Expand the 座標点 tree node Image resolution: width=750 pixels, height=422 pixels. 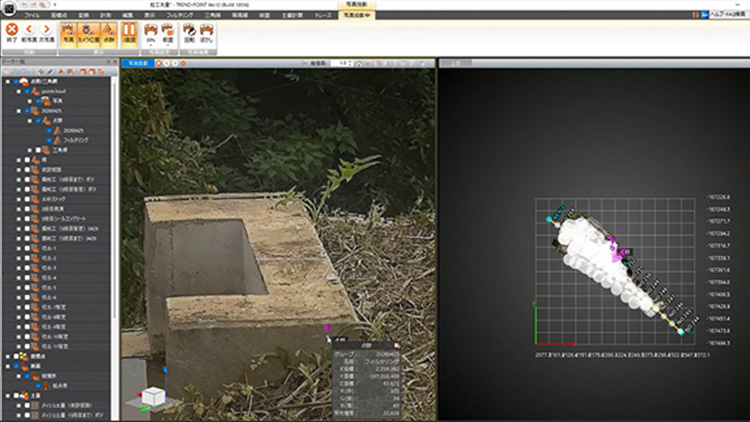click(x=8, y=356)
